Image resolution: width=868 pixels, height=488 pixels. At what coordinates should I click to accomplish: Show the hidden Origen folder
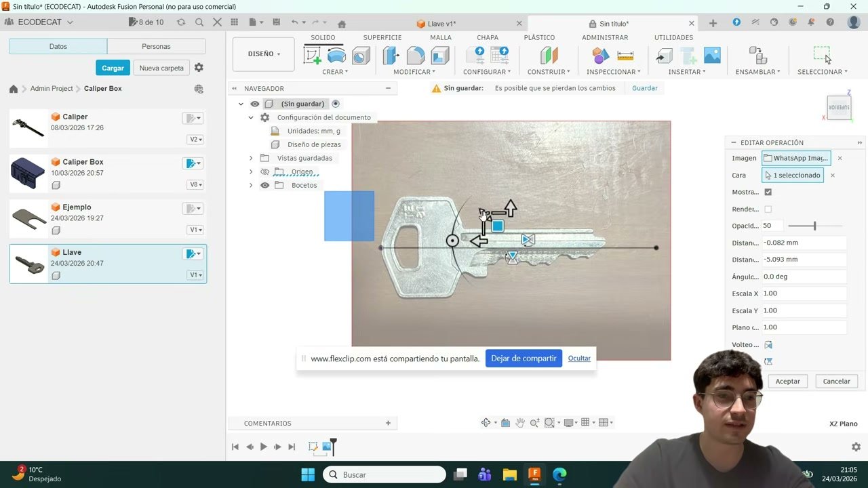click(x=265, y=171)
